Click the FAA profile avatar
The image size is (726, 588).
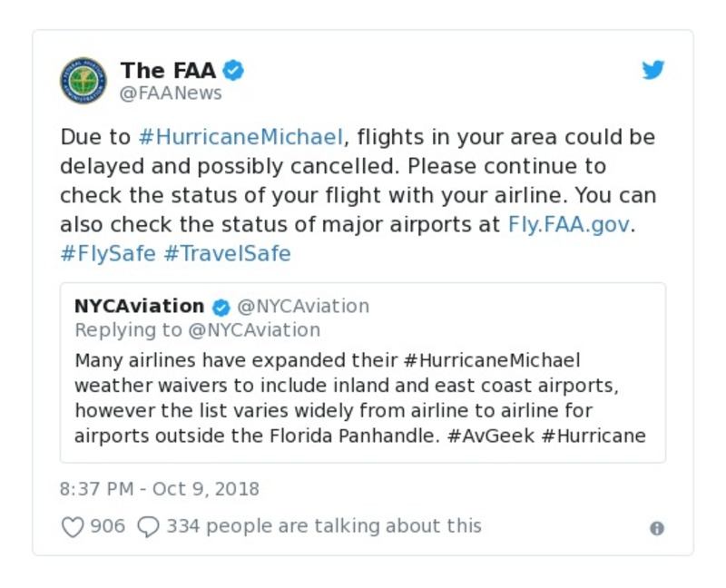83,80
